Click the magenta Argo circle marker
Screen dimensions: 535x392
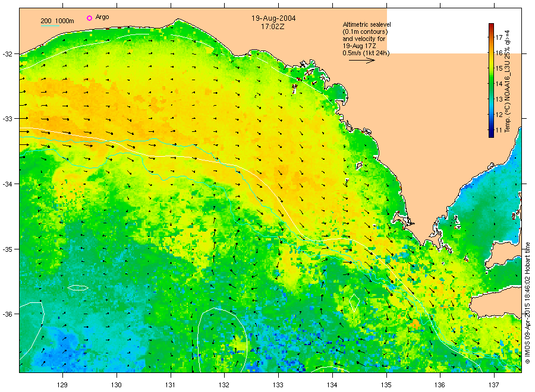tap(89, 18)
